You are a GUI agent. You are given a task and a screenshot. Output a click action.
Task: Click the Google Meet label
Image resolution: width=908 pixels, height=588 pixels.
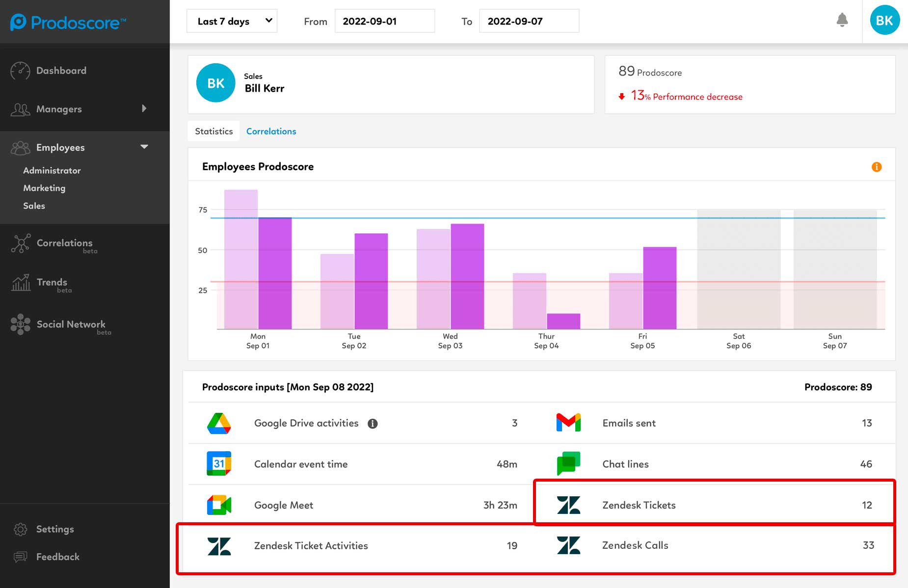coord(284,505)
